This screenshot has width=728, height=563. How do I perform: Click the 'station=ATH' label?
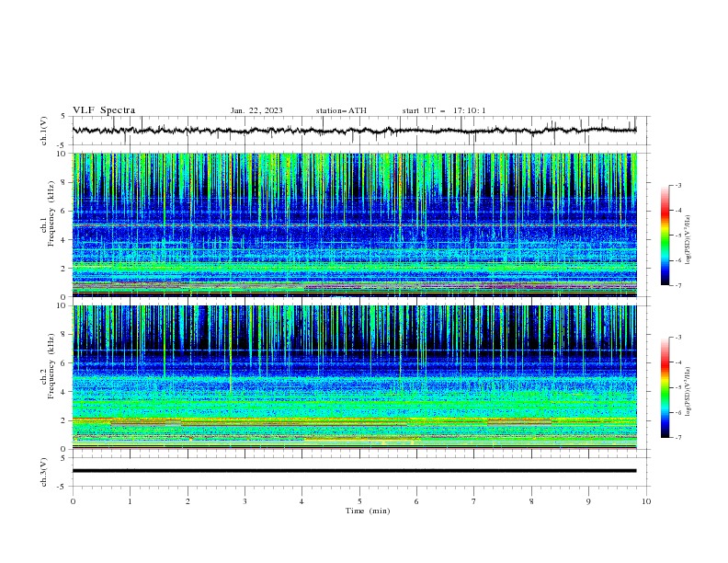[x=341, y=110]
